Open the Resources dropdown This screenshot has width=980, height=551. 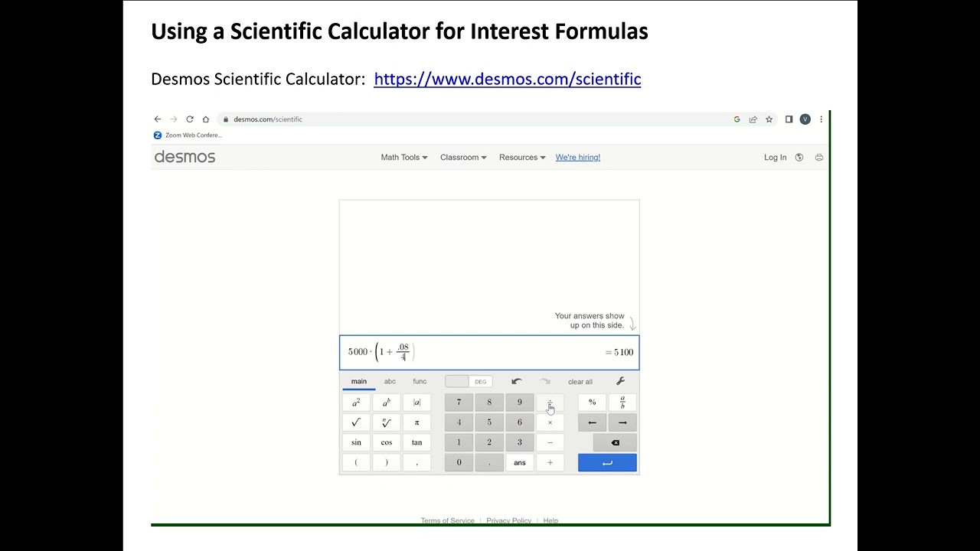click(521, 157)
